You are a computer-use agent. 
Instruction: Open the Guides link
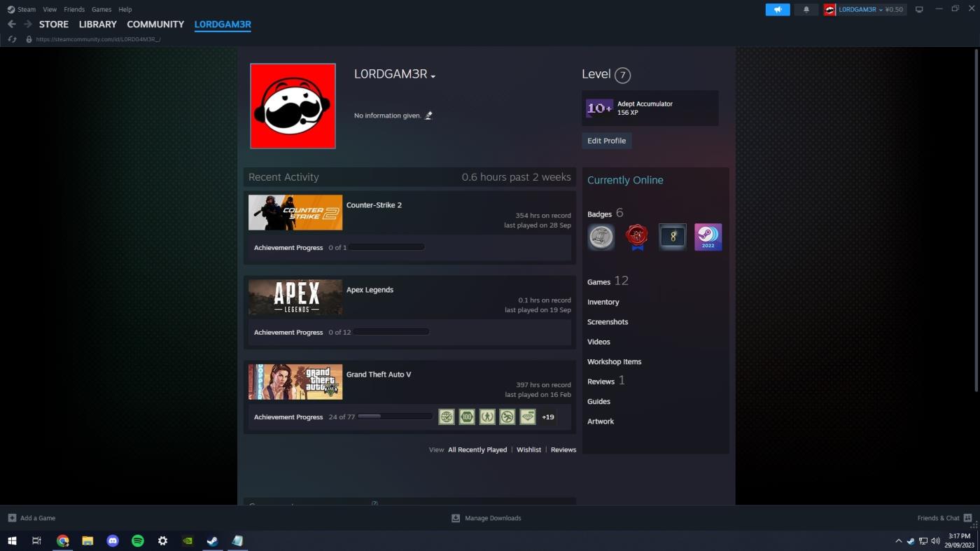click(x=598, y=402)
